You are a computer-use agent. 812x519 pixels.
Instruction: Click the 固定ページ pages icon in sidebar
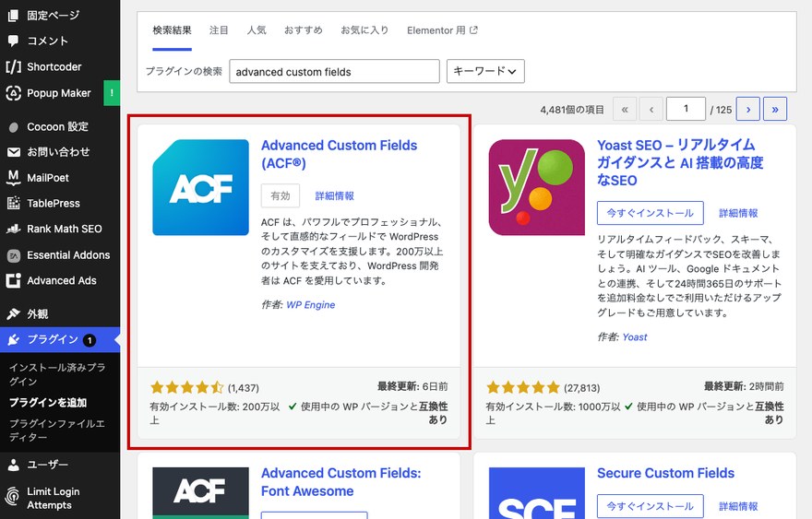pos(14,15)
